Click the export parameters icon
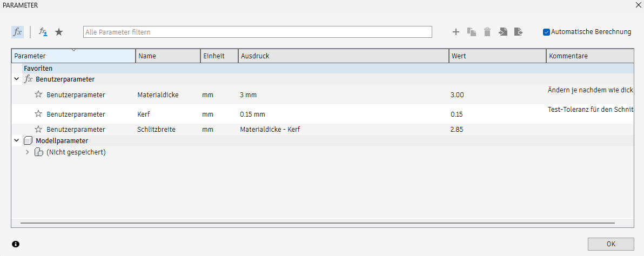The width and height of the screenshot is (644, 256). 518,32
